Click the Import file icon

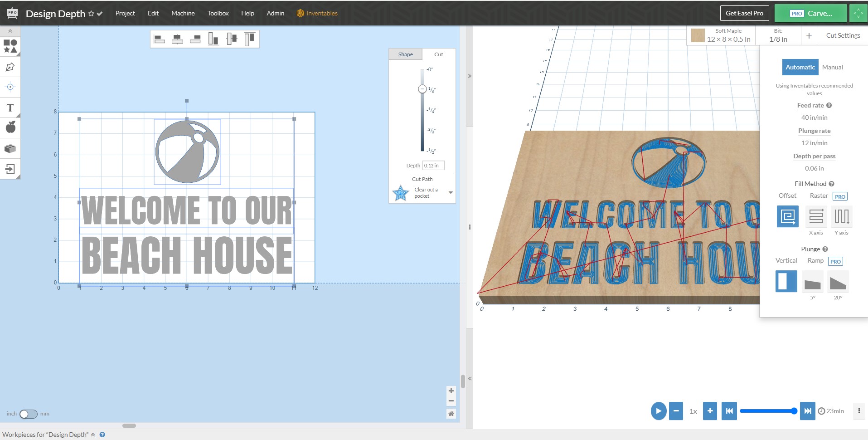click(x=10, y=169)
